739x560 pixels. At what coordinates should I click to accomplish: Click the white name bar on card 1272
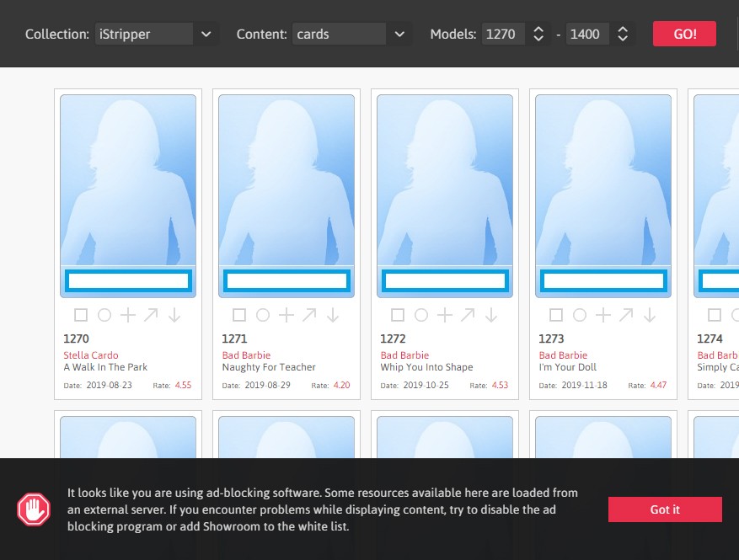click(445, 280)
